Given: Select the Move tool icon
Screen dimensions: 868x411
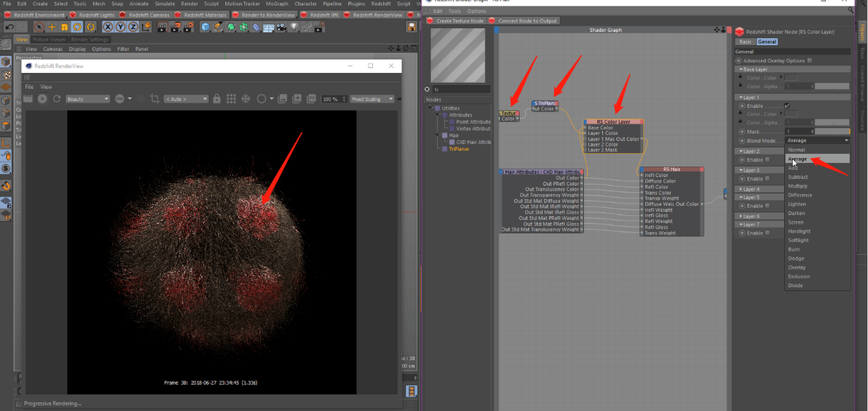Looking at the screenshot, I should pos(52,27).
